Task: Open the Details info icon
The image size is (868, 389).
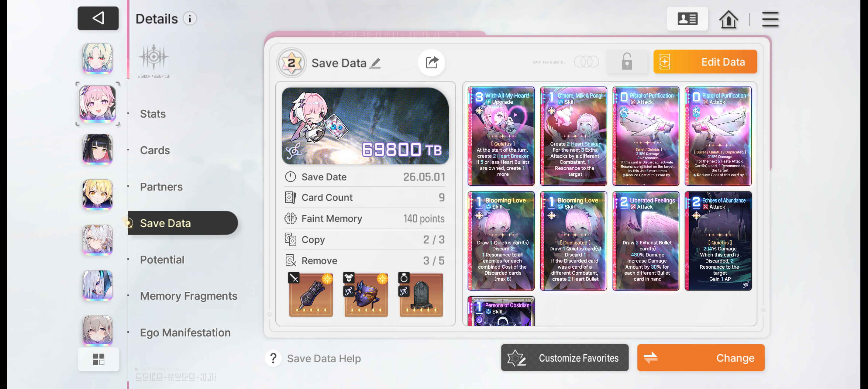Action: 190,19
